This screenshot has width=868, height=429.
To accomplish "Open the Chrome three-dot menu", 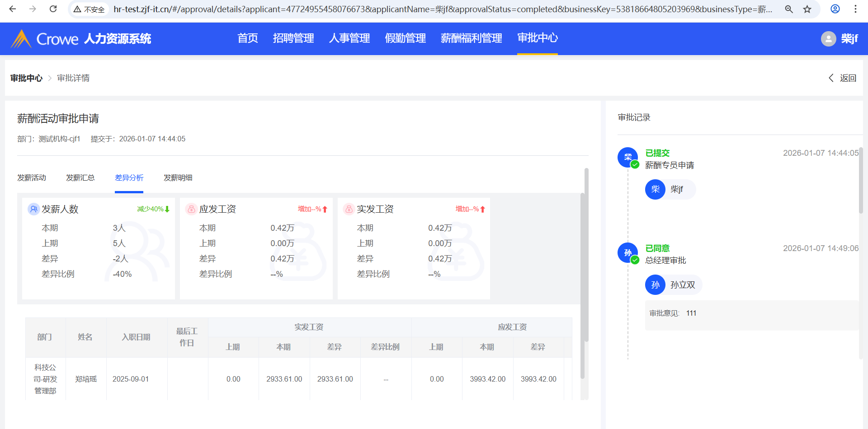I will 855,9.
